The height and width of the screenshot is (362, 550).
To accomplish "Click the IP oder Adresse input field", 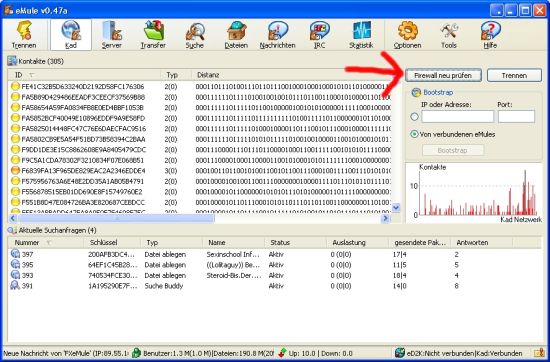I will pos(458,116).
